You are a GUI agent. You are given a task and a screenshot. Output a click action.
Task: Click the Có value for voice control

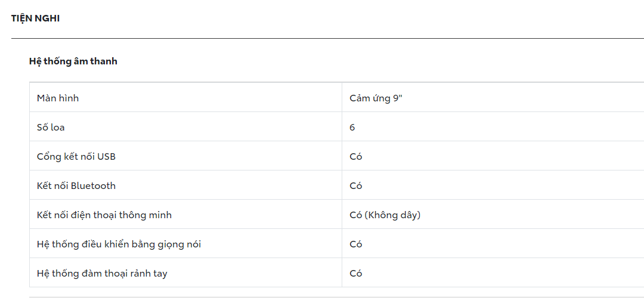pos(356,244)
